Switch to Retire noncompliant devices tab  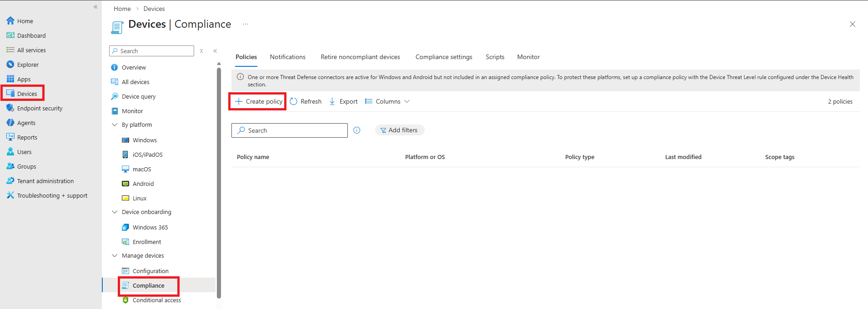click(x=360, y=57)
